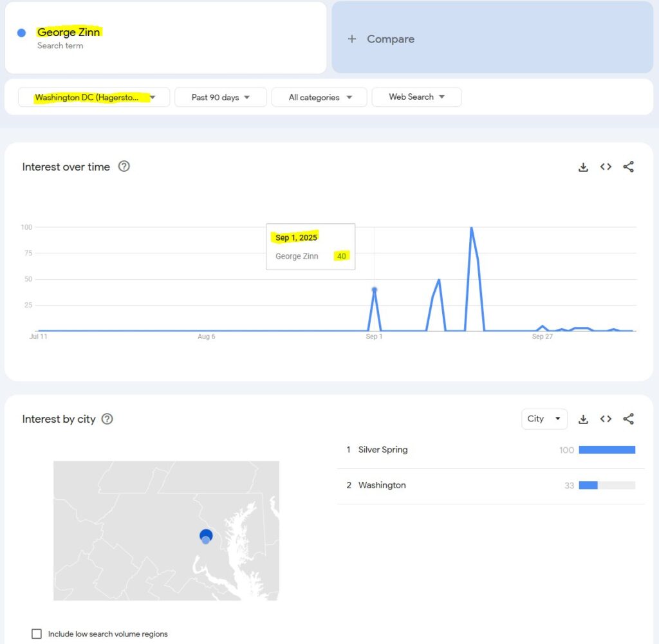The image size is (659, 644).
Task: Switch the City resolution dropdown
Action: [544, 419]
